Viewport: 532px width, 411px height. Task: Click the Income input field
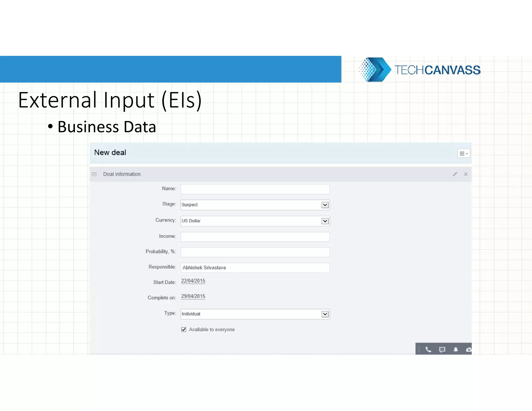[x=255, y=237]
